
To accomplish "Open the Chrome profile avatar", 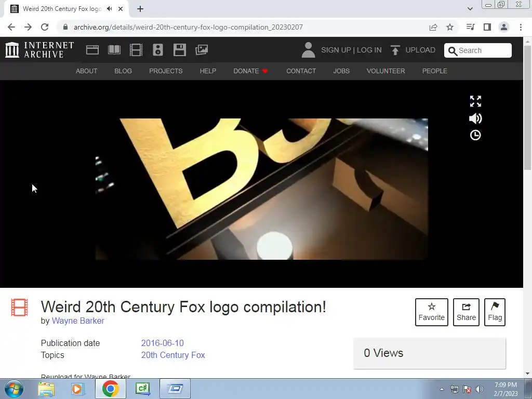I will click(504, 27).
